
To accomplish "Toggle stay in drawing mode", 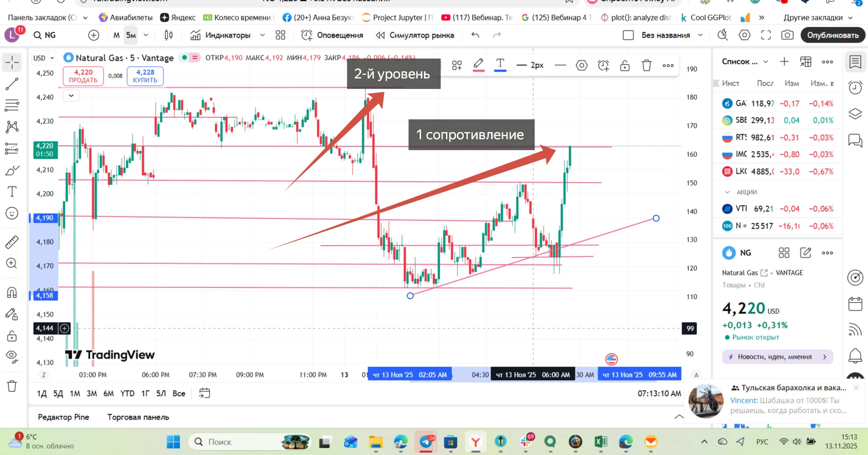I will 12,314.
